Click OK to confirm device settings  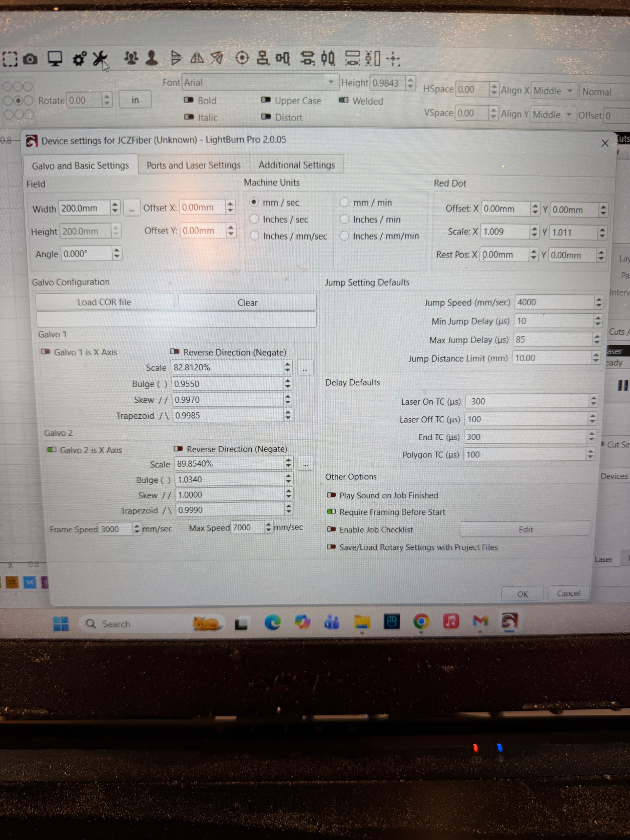coord(522,594)
